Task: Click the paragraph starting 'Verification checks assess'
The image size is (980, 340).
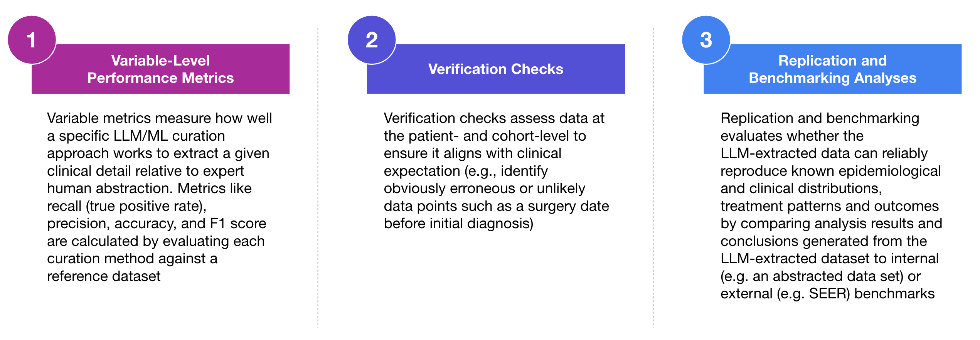Action: point(496,171)
